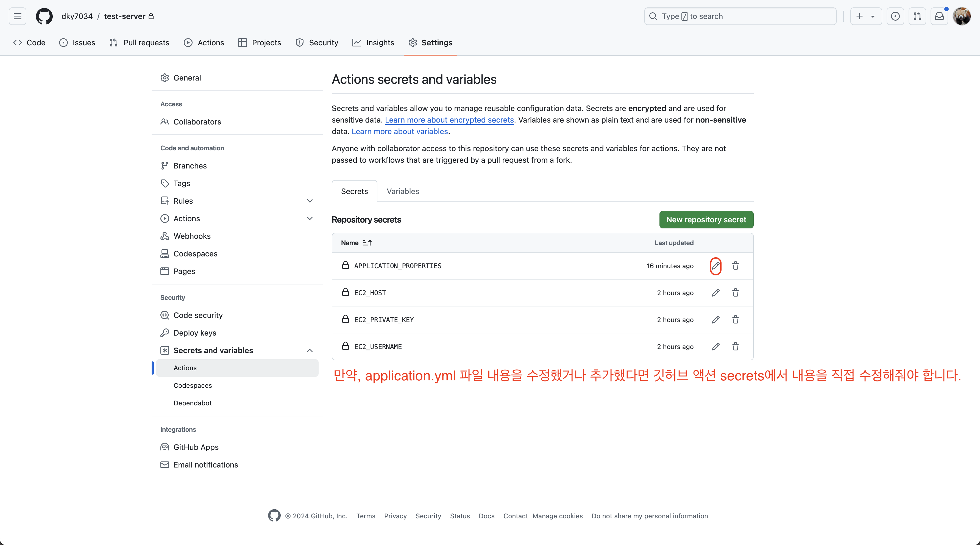980x545 pixels.
Task: Focus the Type to search field
Action: point(740,16)
